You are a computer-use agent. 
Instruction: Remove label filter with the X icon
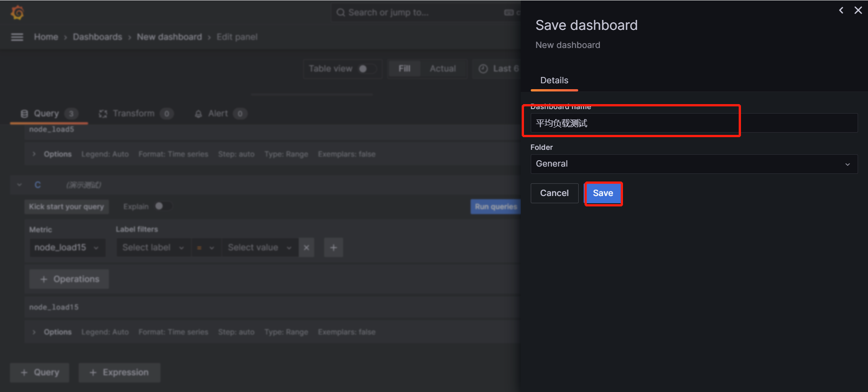(x=307, y=248)
